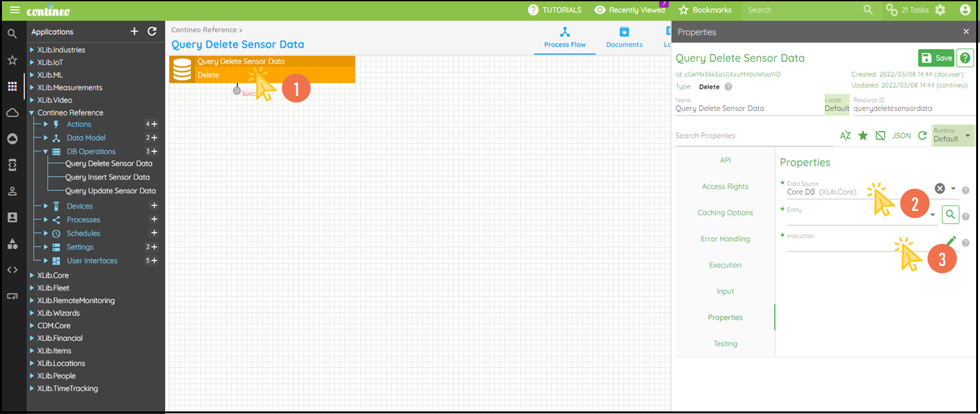Select the Testing properties section

click(725, 344)
